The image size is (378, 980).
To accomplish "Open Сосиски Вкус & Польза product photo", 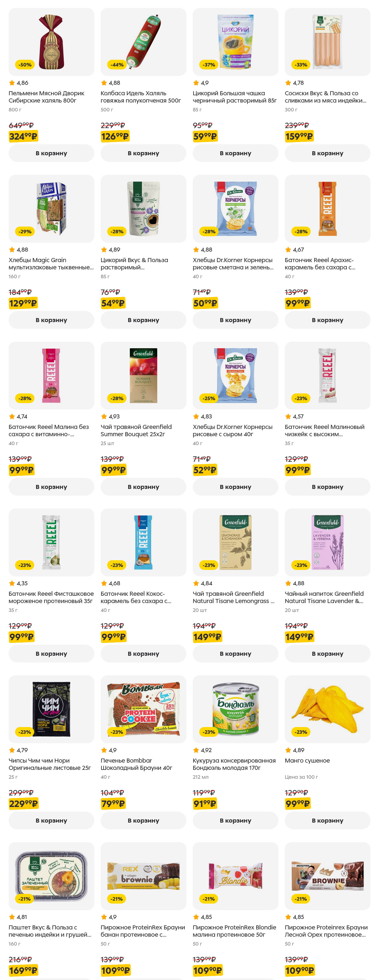I will point(327,42).
